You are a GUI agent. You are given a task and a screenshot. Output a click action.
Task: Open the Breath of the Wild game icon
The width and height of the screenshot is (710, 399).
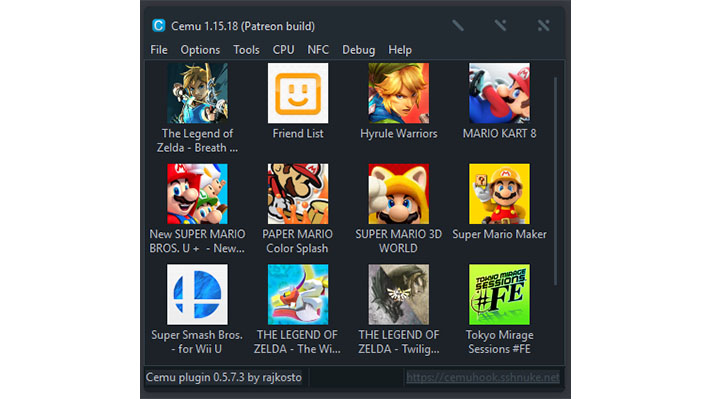(197, 93)
